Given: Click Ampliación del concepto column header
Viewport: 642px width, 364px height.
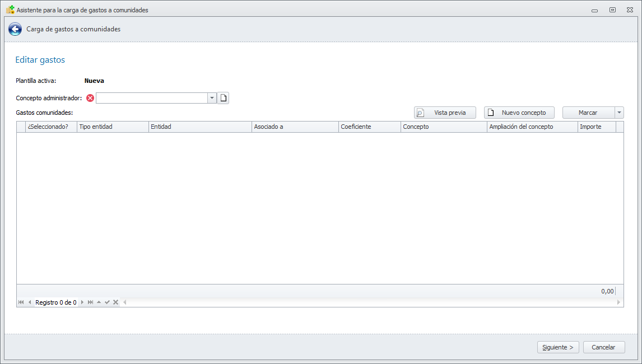Looking at the screenshot, I should coord(532,127).
